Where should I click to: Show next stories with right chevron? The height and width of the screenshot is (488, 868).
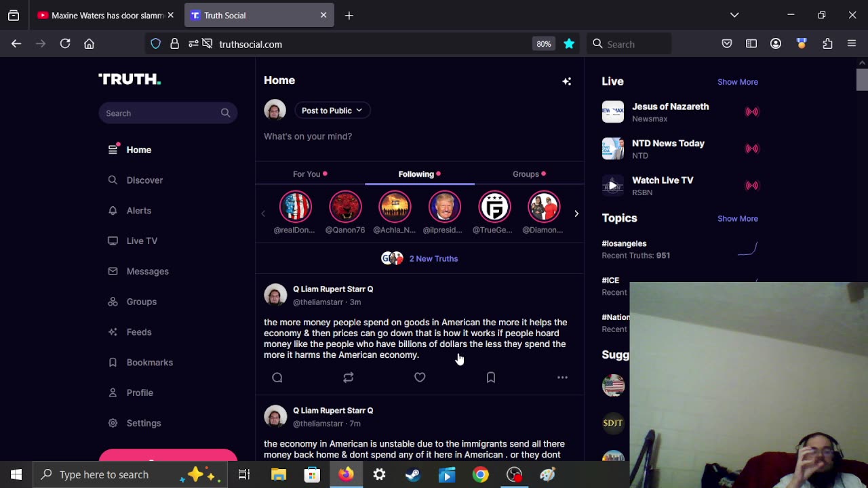[576, 213]
